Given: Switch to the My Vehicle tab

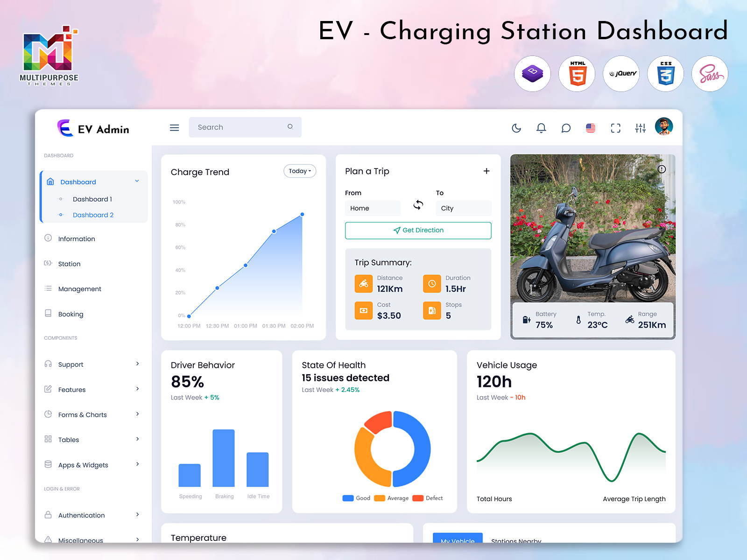Looking at the screenshot, I should [458, 539].
